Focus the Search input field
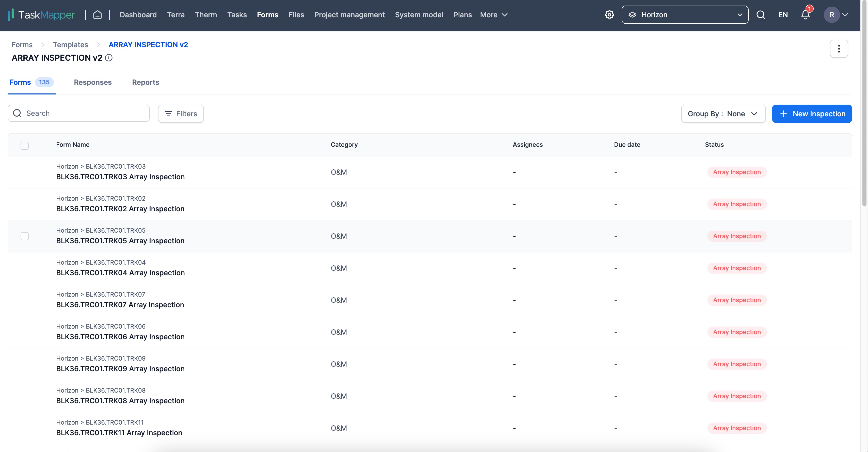The image size is (868, 452). click(x=78, y=113)
